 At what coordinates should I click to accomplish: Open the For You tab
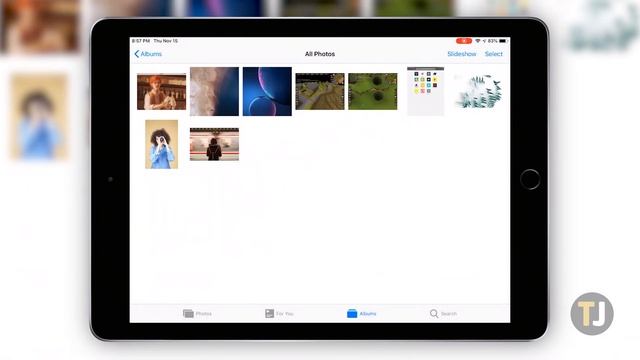pyautogui.click(x=279, y=313)
